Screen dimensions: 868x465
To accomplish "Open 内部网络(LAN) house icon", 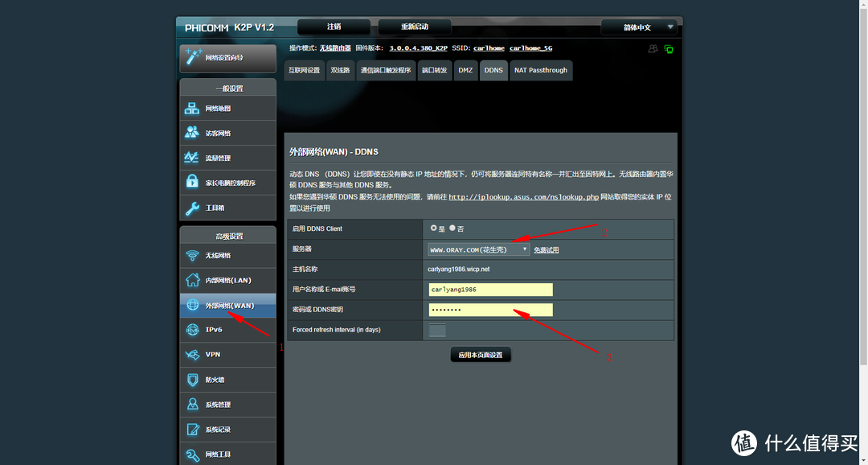I will click(192, 280).
